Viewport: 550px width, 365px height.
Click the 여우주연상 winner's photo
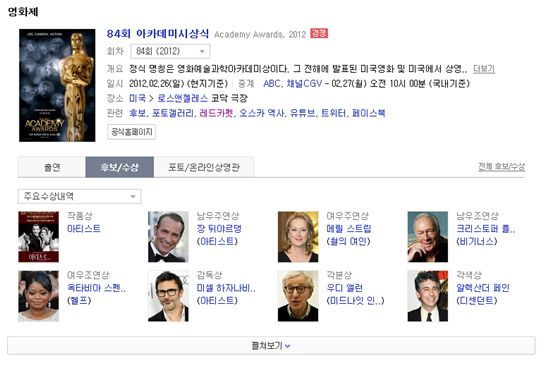pos(298,237)
